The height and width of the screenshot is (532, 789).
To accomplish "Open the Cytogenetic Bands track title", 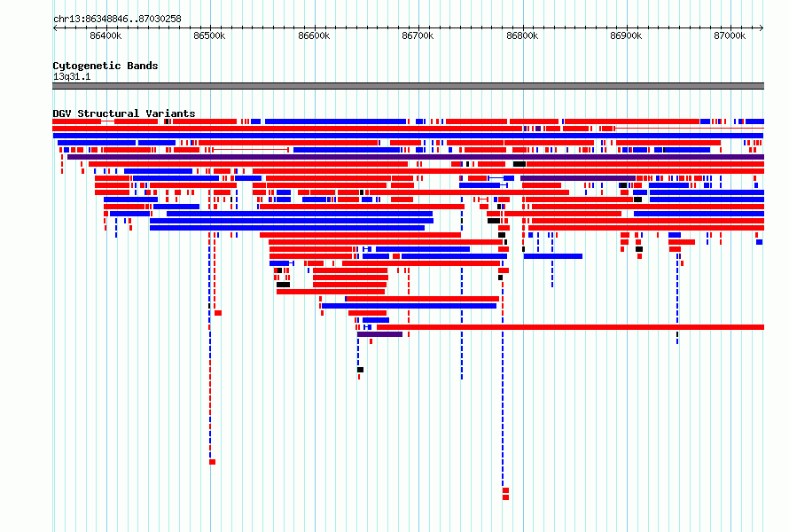I will click(105, 66).
